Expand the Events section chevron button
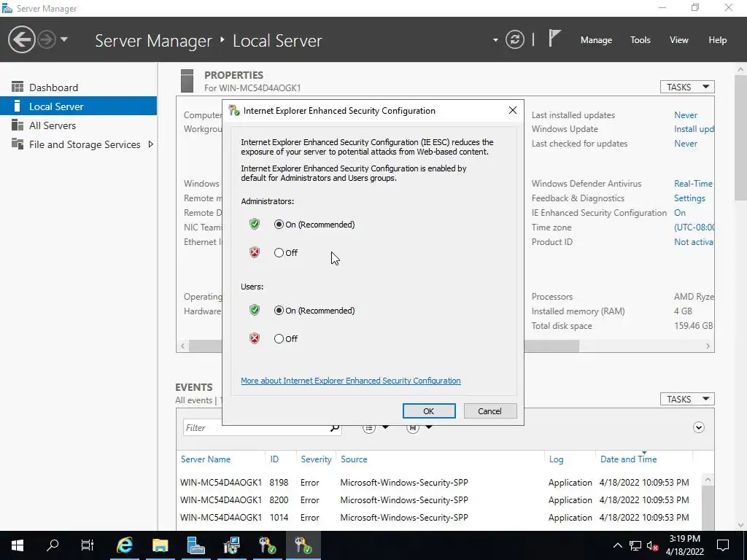The height and width of the screenshot is (560, 747). coord(698,427)
